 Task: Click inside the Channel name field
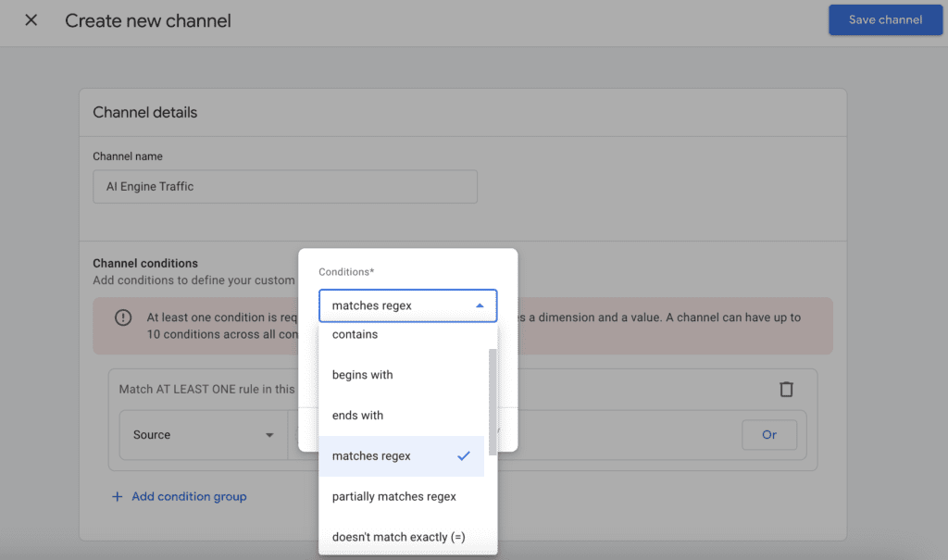coord(284,186)
